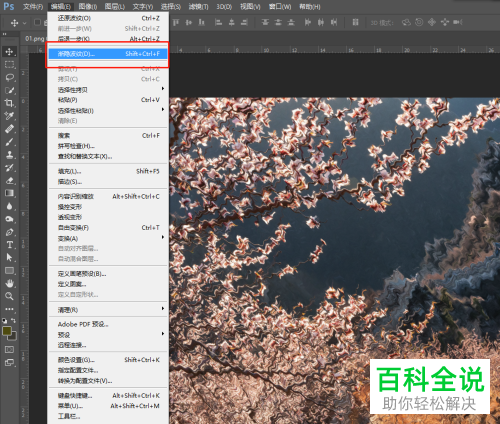
Task: Choose 填充(L)... entry
Action: 108,171
